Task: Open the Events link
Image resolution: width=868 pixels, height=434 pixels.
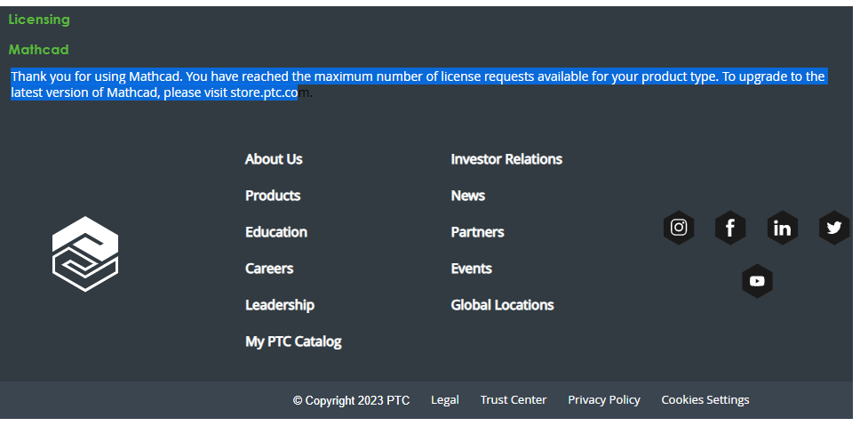Action: tap(472, 269)
